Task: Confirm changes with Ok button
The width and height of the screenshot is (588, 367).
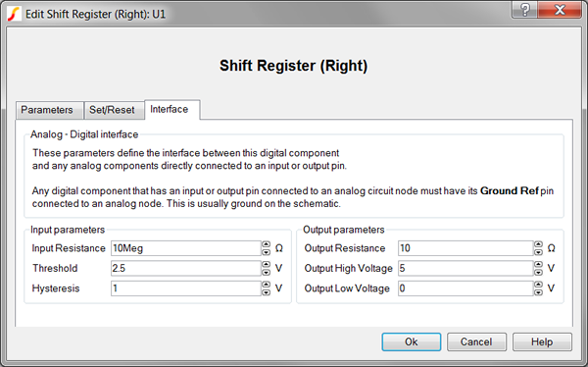Action: click(412, 341)
